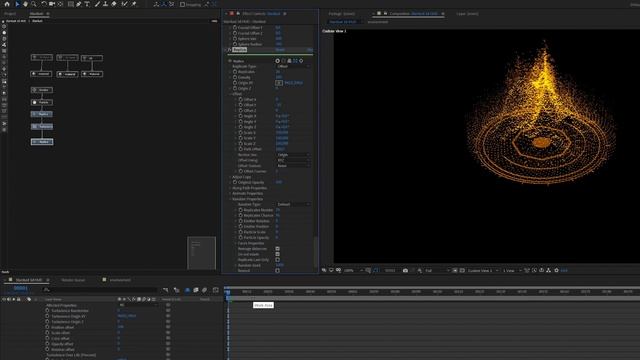Toggle the Origin Z stopwatch
The width and height of the screenshot is (640, 360).
(x=235, y=88)
